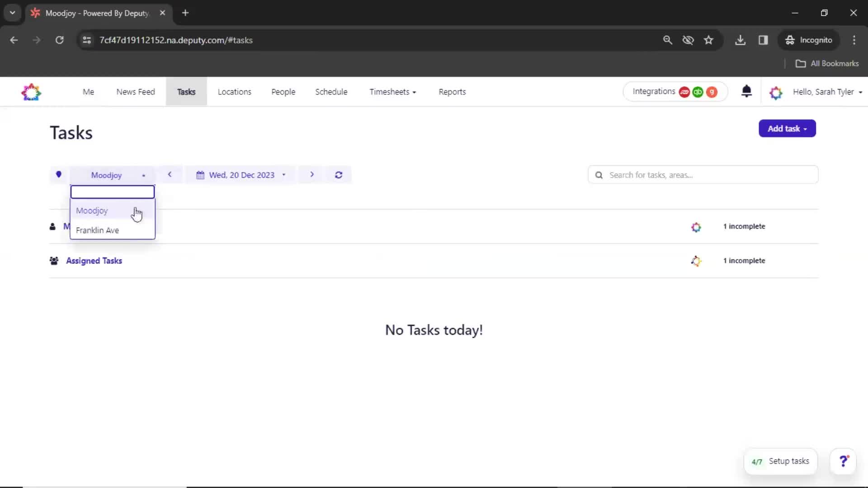868x488 pixels.
Task: Click the location pin icon
Action: click(x=58, y=175)
